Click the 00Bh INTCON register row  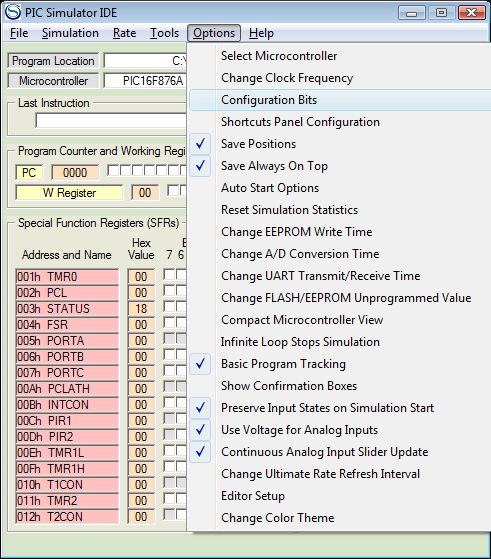pyautogui.click(x=67, y=405)
